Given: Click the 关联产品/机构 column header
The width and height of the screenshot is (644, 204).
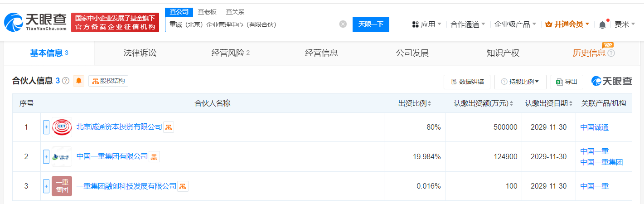Looking at the screenshot, I should point(604,103).
